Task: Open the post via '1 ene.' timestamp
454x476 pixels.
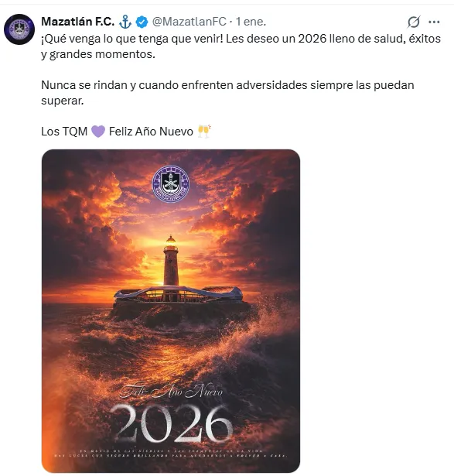Action: (x=251, y=22)
